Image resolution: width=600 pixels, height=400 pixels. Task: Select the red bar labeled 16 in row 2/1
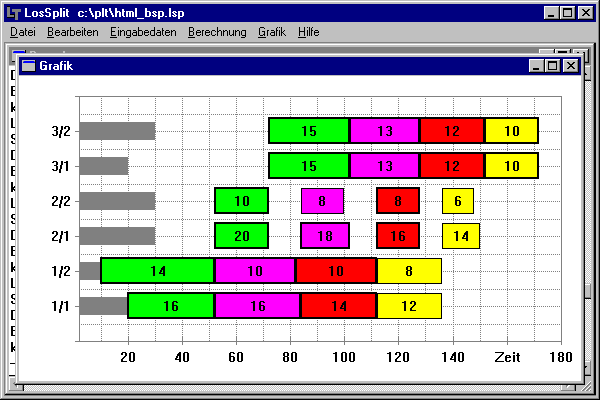pyautogui.click(x=397, y=236)
